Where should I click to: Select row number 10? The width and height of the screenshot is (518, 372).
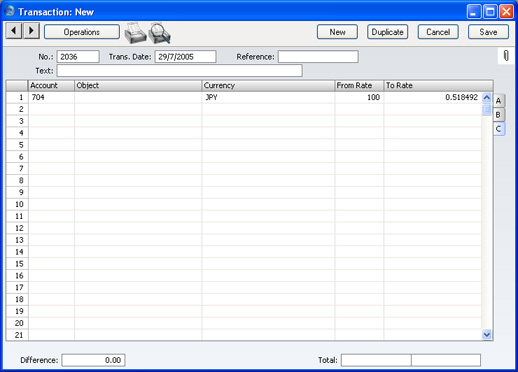point(17,204)
